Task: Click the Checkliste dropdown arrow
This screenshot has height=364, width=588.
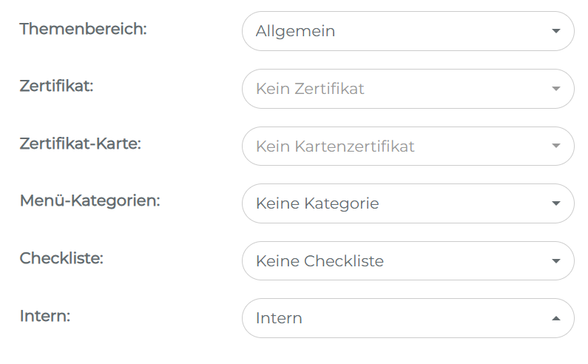Action: pyautogui.click(x=556, y=261)
